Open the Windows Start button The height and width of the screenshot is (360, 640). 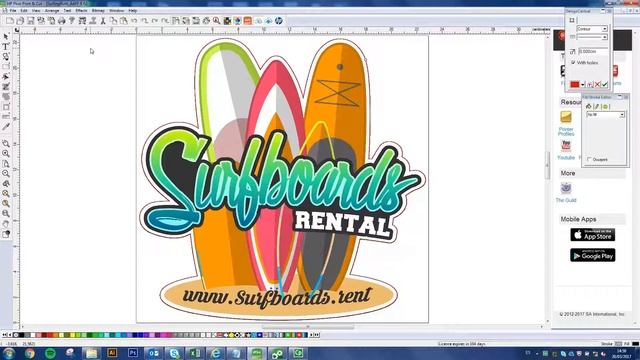[9, 353]
